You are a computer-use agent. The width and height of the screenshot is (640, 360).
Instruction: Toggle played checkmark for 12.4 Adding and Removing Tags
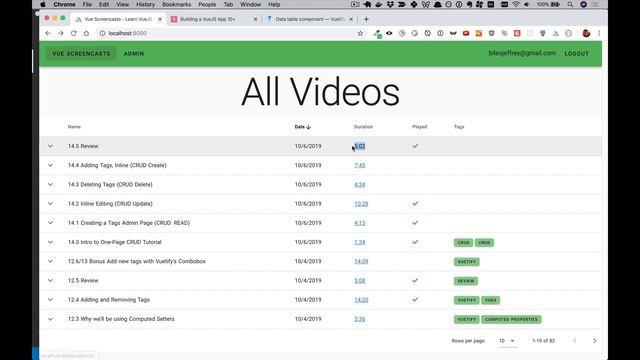tap(415, 300)
